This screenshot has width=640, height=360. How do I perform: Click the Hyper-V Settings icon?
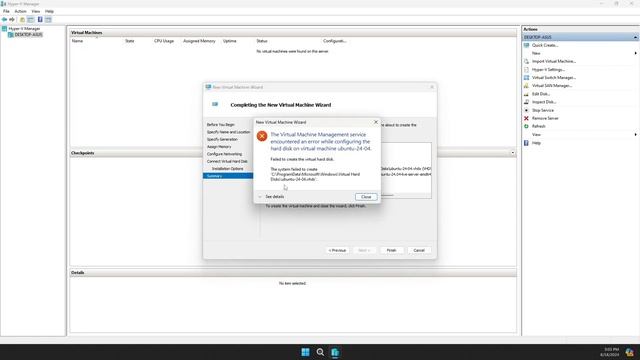click(527, 69)
